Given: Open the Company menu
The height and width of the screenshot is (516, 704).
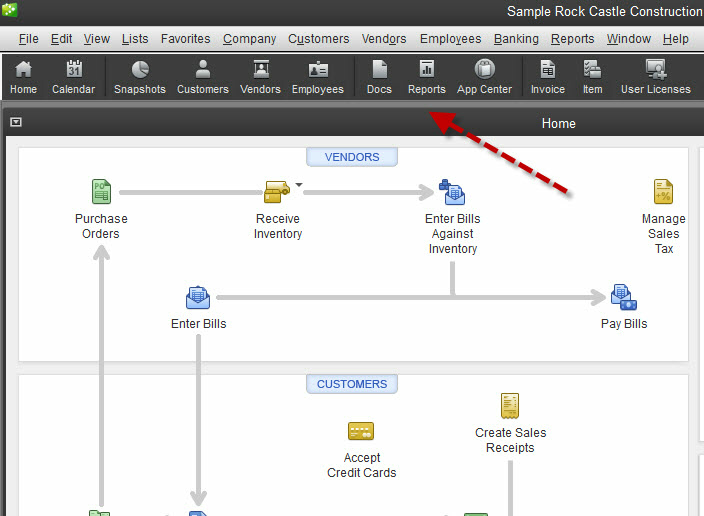Looking at the screenshot, I should (x=249, y=39).
